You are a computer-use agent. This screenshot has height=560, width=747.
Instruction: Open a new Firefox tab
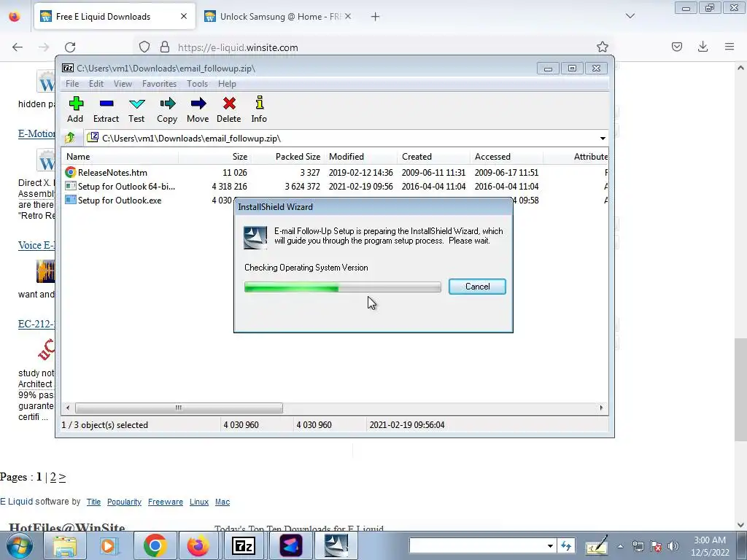click(376, 17)
